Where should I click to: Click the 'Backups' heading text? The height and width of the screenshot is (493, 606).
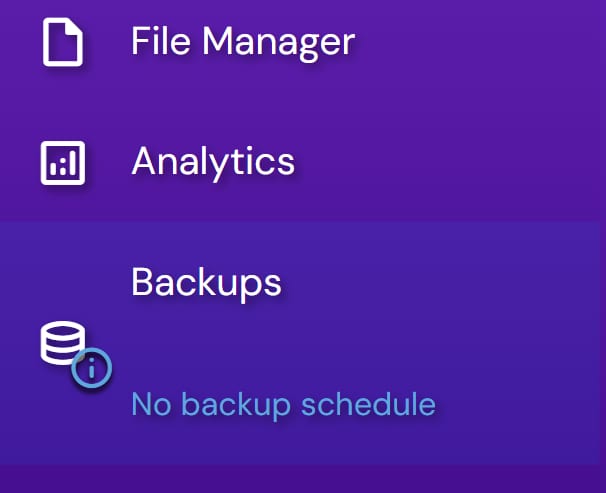click(206, 282)
